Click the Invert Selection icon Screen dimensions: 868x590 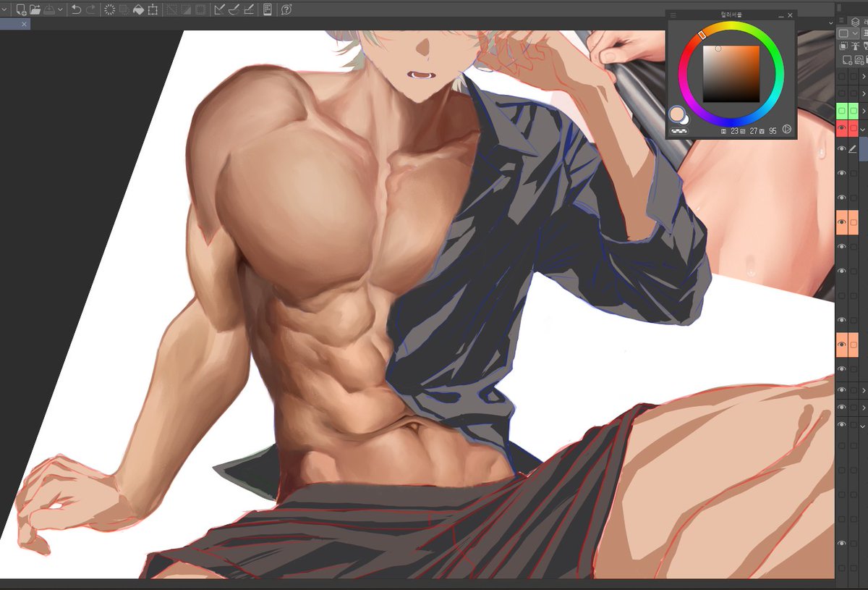click(x=185, y=9)
